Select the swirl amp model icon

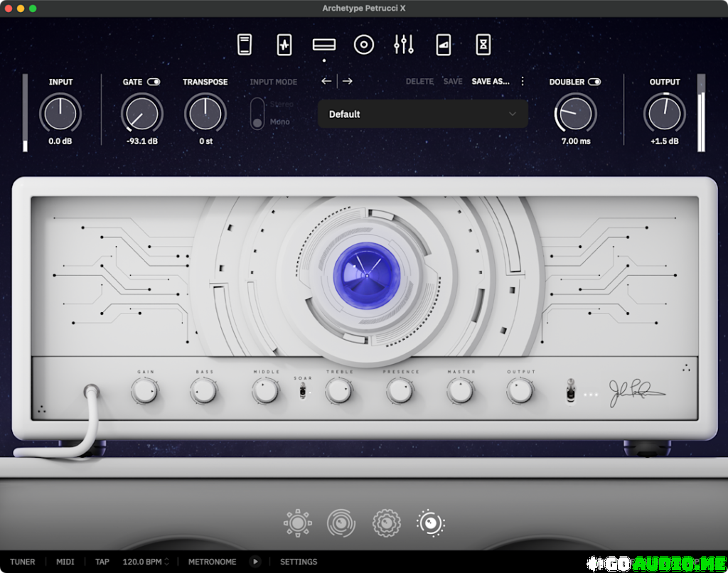[341, 523]
